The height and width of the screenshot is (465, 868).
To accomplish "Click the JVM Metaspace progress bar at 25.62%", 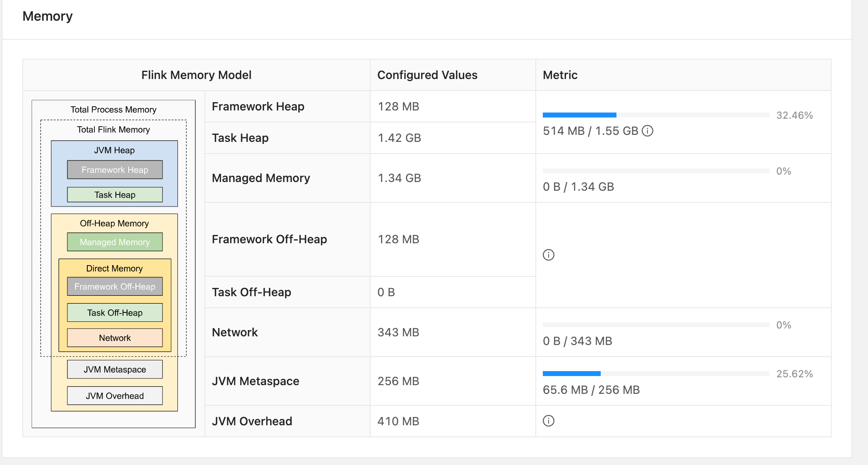I will 656,374.
